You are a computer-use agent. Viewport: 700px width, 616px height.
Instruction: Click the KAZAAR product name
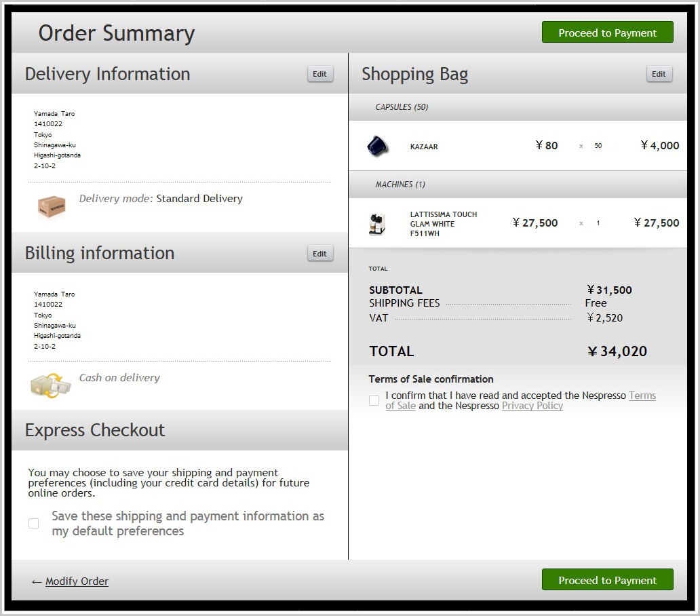[x=424, y=147]
